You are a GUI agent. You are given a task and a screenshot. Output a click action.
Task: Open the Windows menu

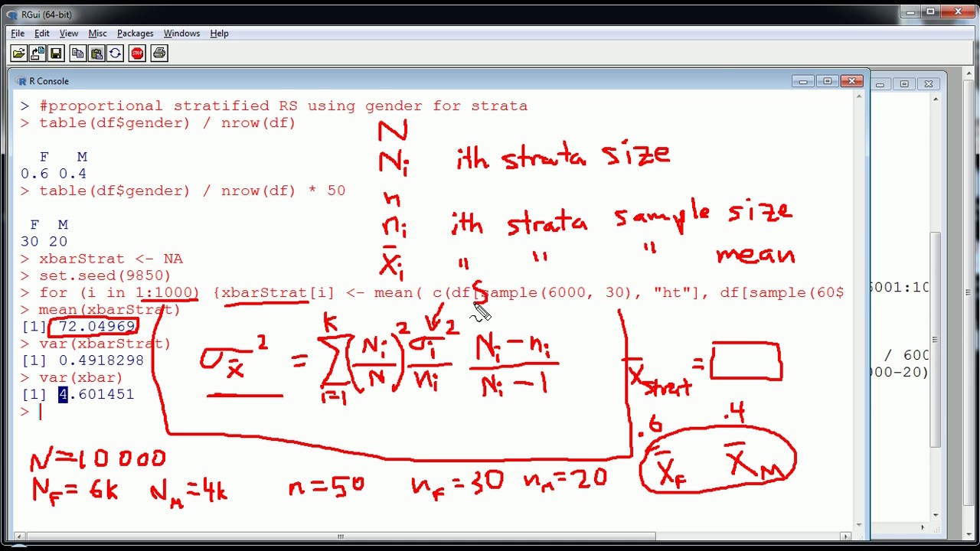(x=181, y=33)
